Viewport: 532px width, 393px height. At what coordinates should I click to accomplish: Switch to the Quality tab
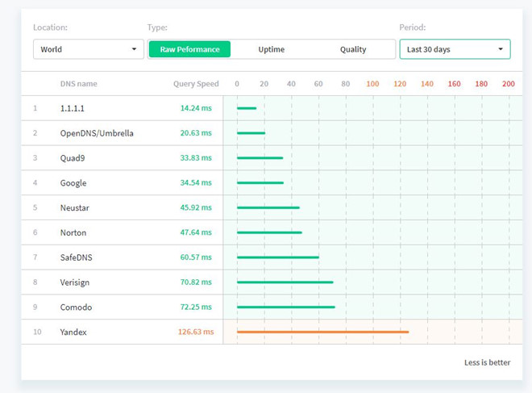click(x=353, y=49)
